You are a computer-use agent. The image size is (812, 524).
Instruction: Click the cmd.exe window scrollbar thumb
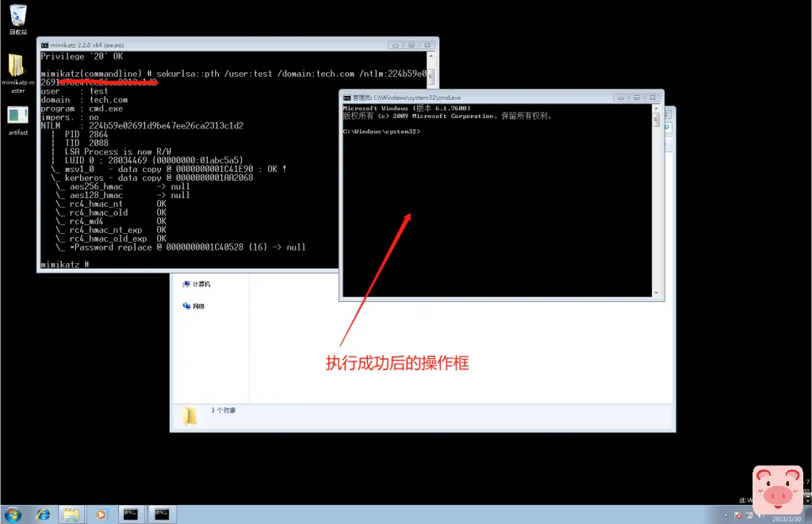pos(656,120)
